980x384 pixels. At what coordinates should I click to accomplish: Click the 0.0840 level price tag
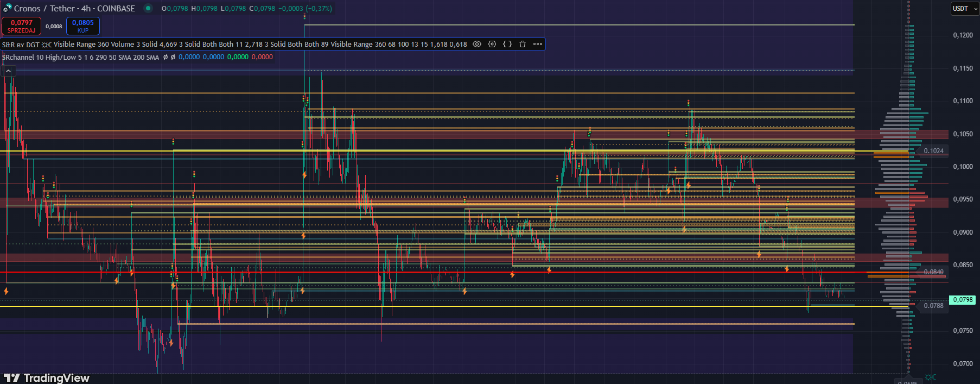pos(933,272)
